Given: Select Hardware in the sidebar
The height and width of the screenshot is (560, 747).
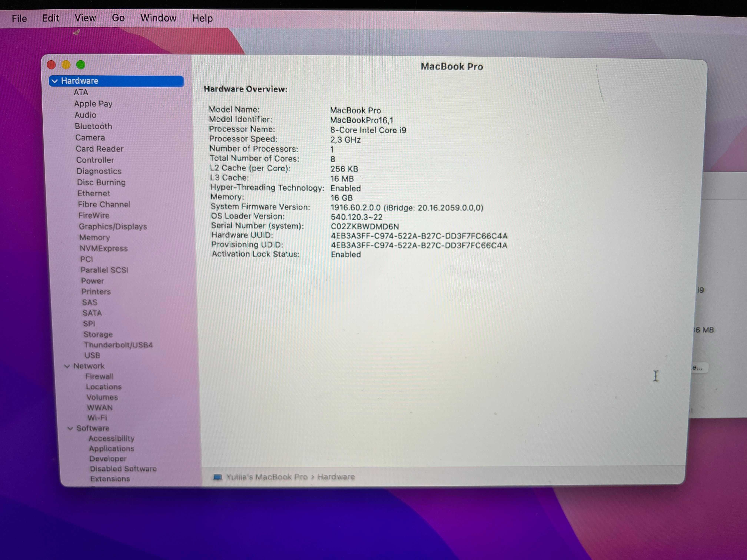Looking at the screenshot, I should coord(116,81).
